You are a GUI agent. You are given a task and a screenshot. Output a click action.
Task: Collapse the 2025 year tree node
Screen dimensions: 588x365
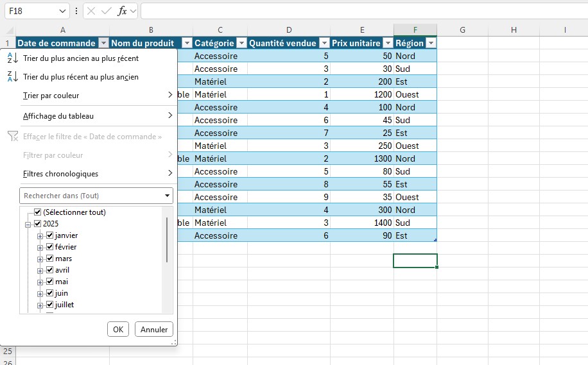click(28, 224)
